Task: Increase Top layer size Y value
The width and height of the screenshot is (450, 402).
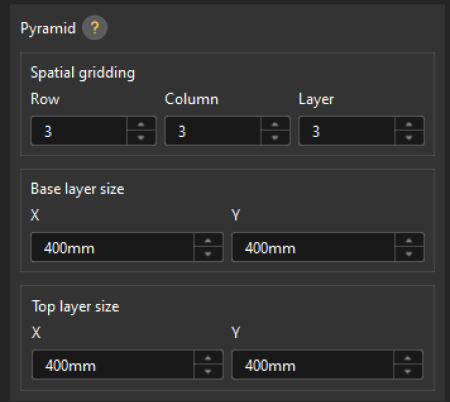Action: point(408,358)
